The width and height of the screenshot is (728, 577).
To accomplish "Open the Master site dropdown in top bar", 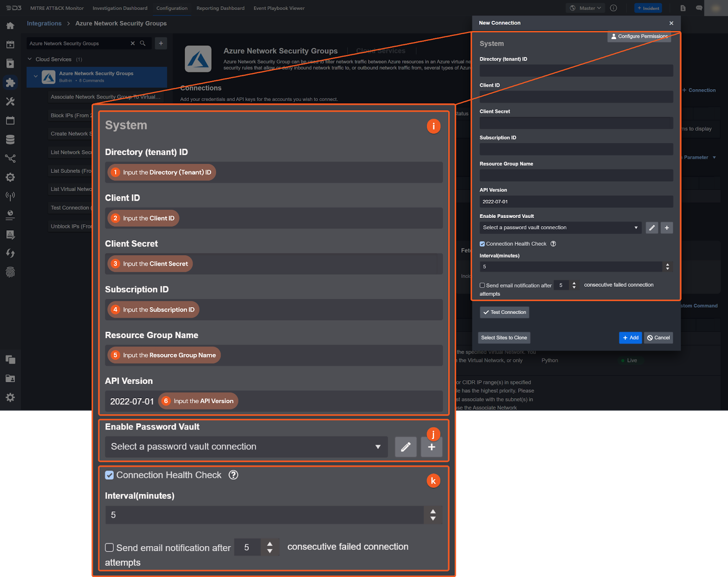I will point(586,8).
